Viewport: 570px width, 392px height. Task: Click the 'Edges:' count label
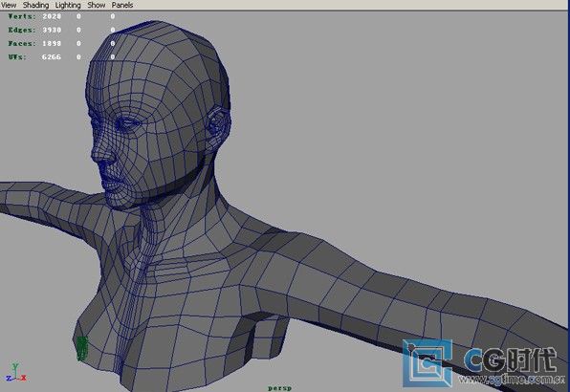click(x=22, y=30)
